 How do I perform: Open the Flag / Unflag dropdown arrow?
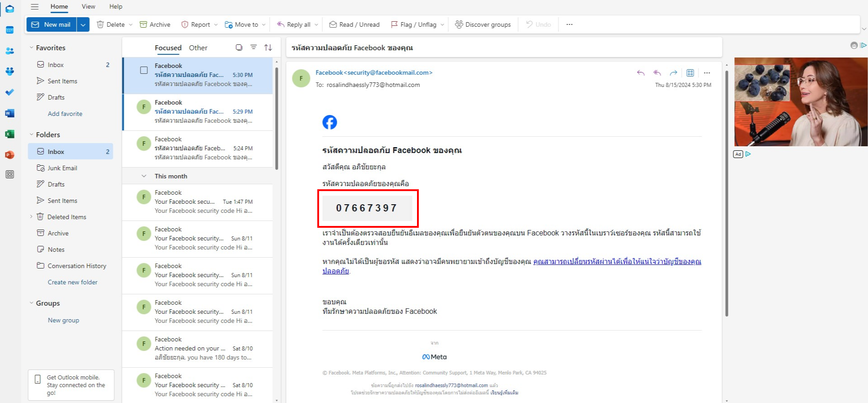click(x=442, y=24)
